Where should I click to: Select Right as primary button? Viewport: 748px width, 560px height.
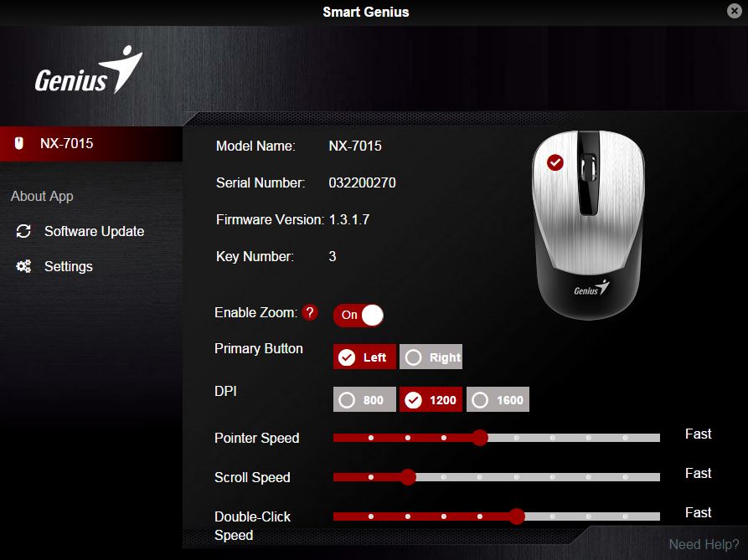click(x=431, y=357)
